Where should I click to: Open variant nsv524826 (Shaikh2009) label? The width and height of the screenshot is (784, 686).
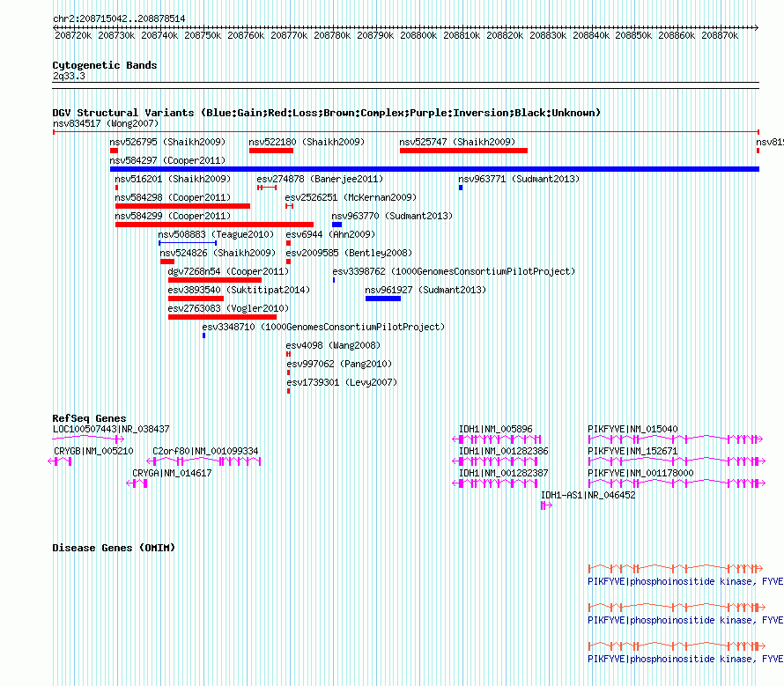[218, 253]
